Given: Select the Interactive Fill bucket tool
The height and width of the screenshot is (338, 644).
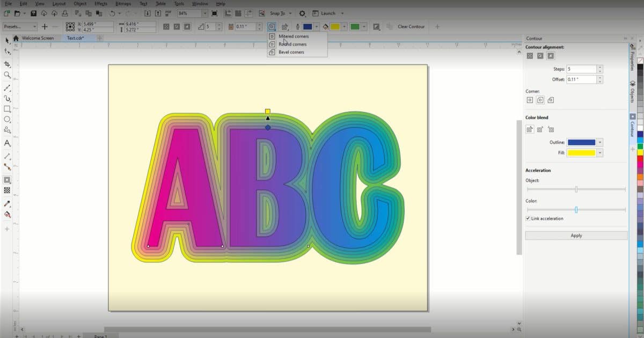Looking at the screenshot, I should tap(7, 214).
